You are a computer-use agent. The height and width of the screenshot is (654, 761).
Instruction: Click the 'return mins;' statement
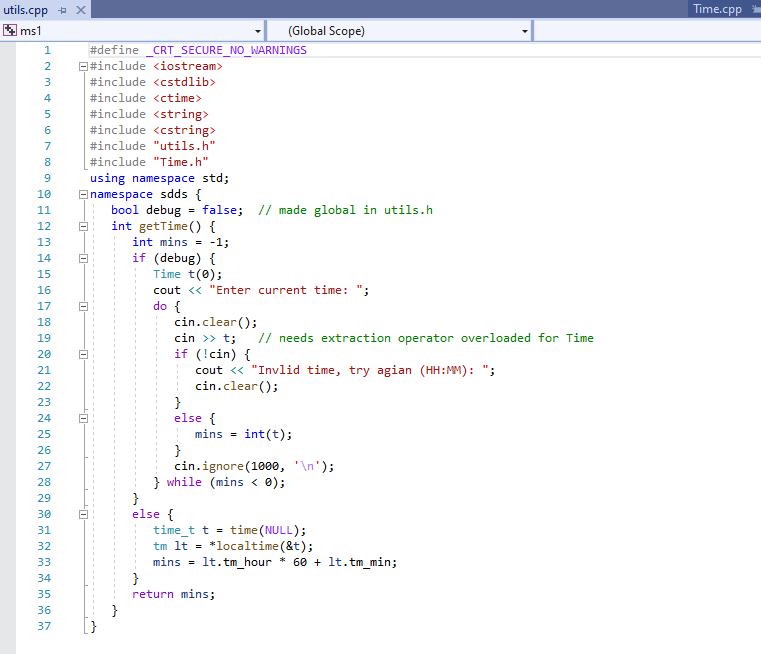point(173,594)
